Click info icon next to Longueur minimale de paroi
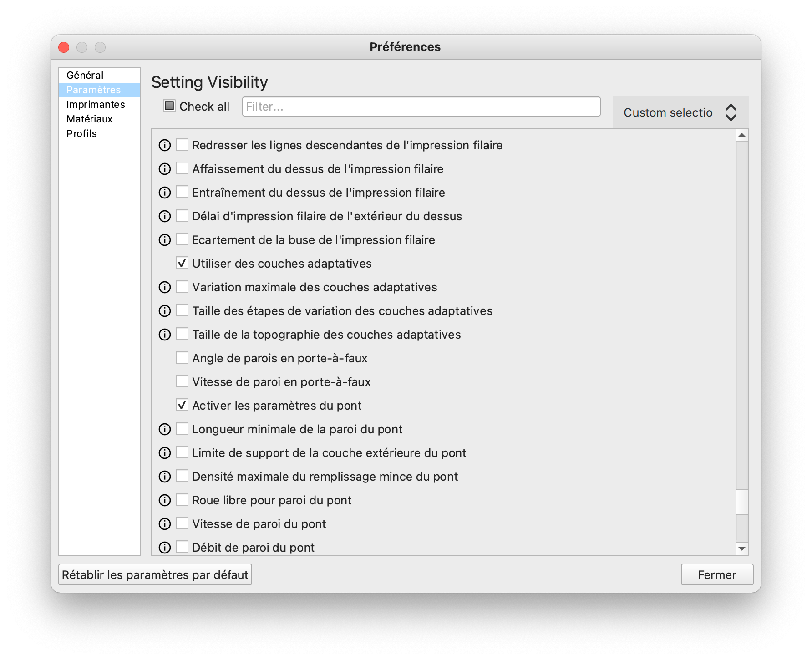The height and width of the screenshot is (660, 812). click(x=165, y=429)
